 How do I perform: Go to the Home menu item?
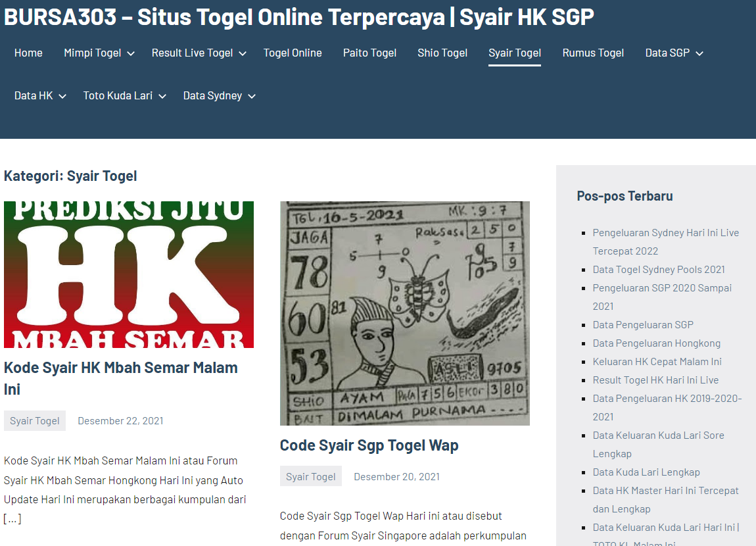[x=28, y=53]
